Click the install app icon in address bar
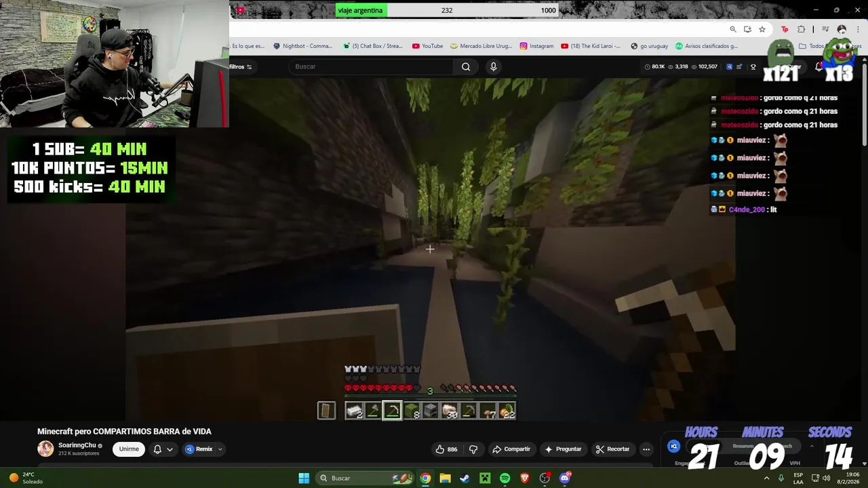 click(x=747, y=29)
